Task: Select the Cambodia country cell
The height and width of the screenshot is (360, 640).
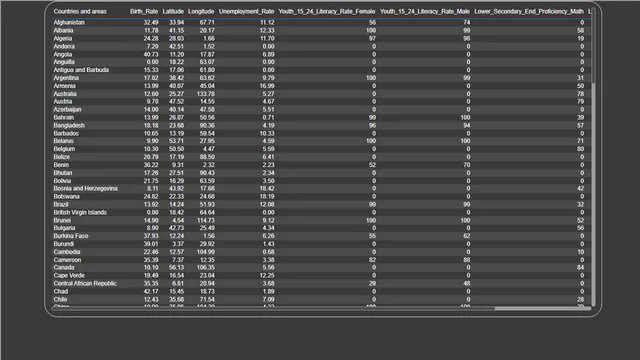Action: tap(67, 252)
